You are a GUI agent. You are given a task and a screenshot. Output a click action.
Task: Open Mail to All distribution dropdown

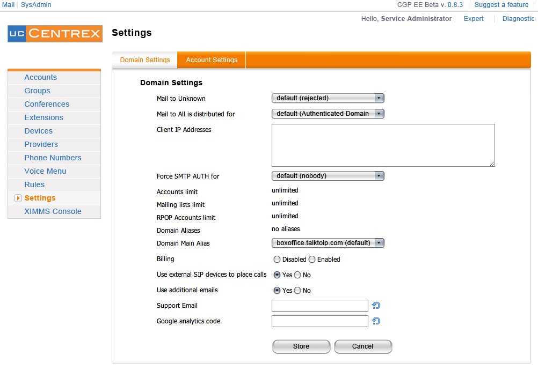coord(328,114)
